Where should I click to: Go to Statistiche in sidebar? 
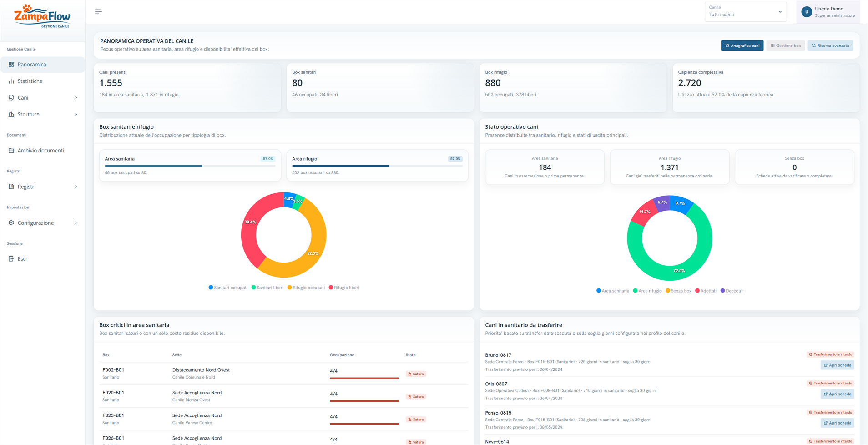(x=43, y=81)
